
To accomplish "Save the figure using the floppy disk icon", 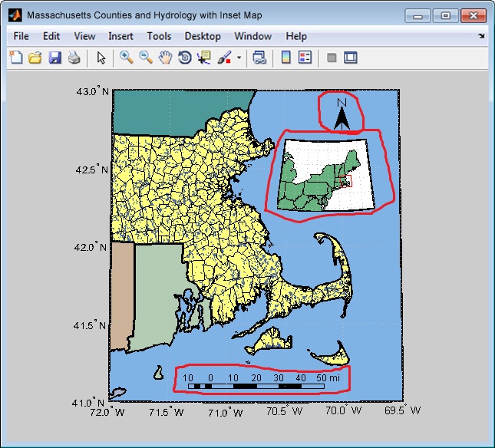I will pos(54,58).
